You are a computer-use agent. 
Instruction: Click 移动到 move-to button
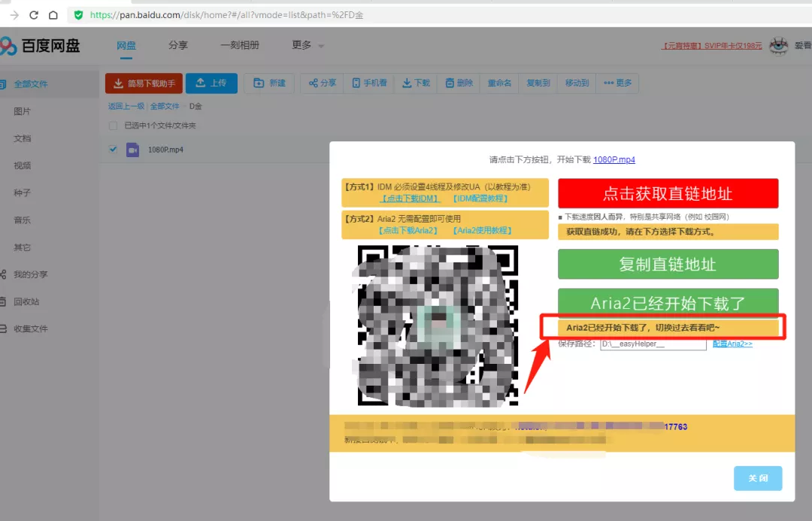577,83
